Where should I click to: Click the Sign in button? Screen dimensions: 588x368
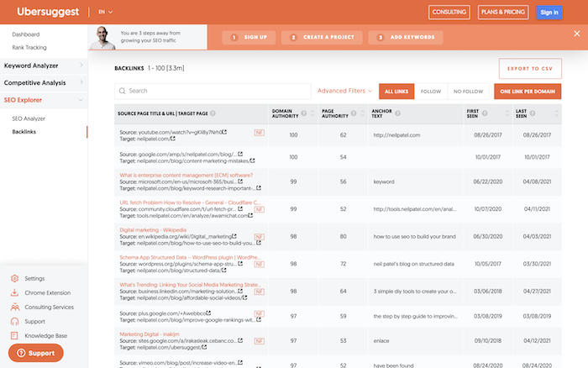point(549,13)
